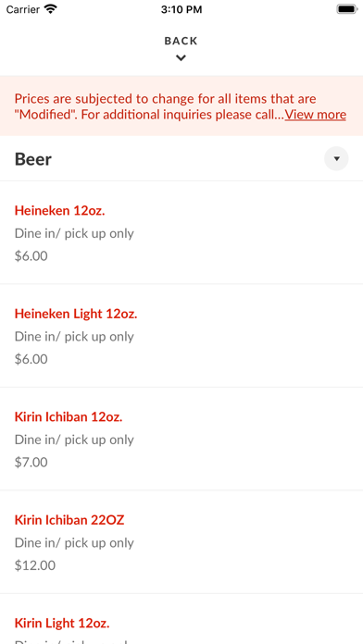The image size is (363, 644).
Task: Select the Heineken Light 12oz. item
Action: (181, 336)
